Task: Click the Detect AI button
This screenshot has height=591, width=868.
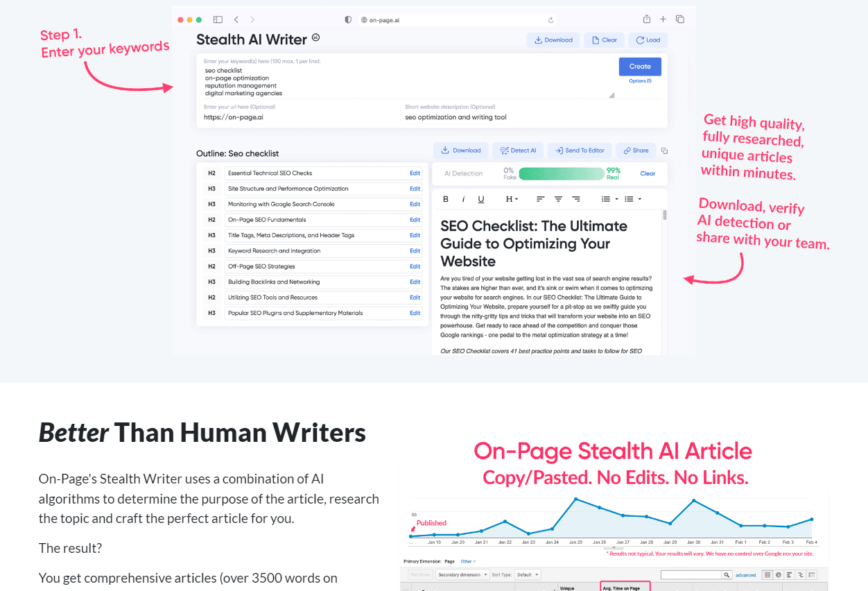Action: pyautogui.click(x=518, y=151)
